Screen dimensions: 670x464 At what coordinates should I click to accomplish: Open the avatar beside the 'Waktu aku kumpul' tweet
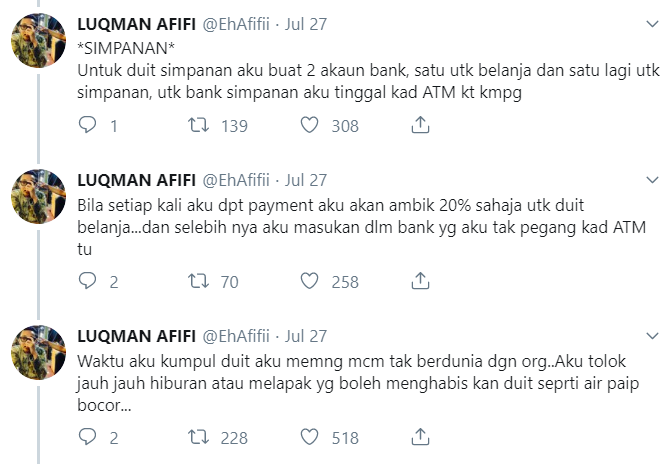click(38, 352)
